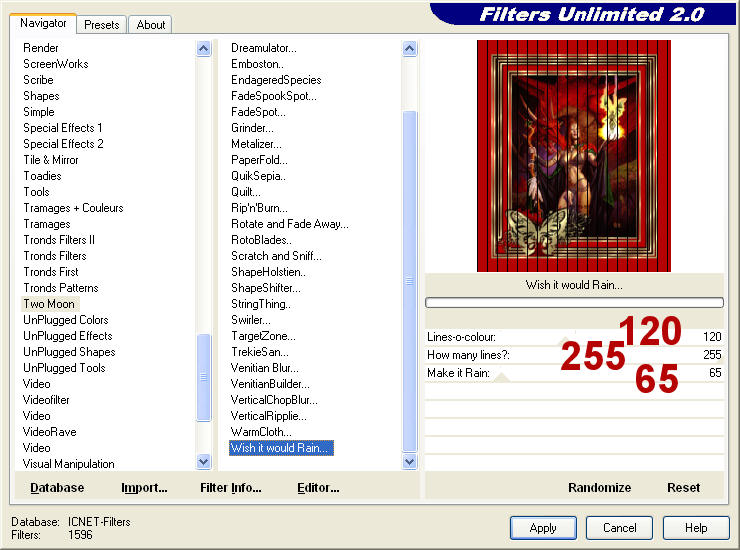The image size is (740, 550).
Task: Open Help
Action: (696, 528)
